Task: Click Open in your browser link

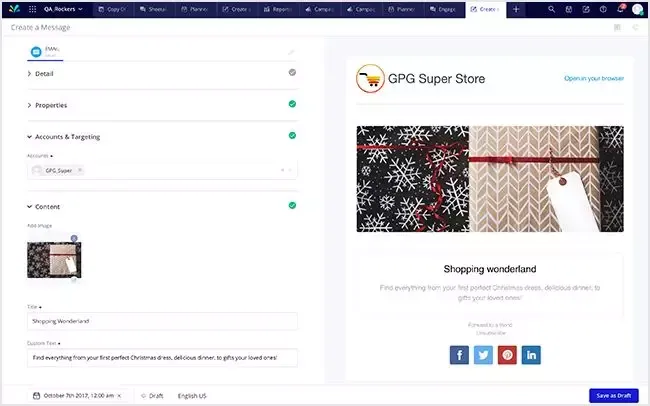Action: click(594, 77)
